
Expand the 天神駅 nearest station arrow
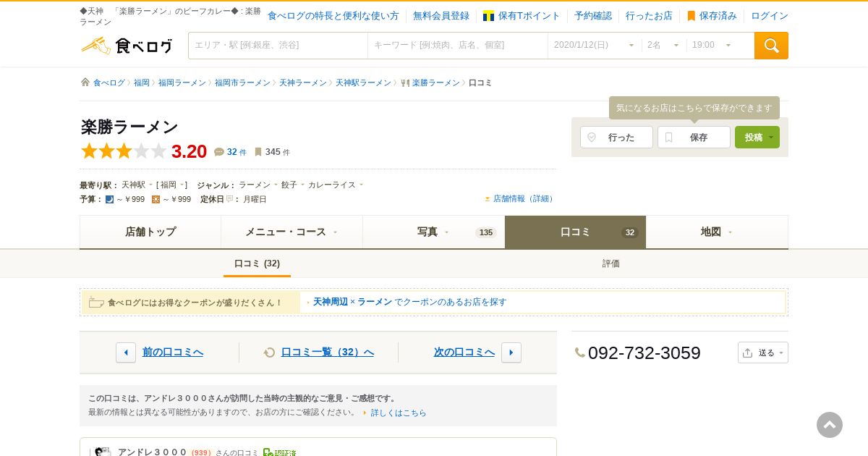(x=150, y=185)
